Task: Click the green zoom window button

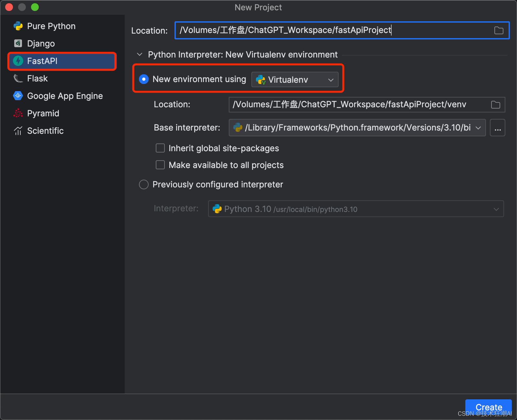Action: [x=35, y=7]
